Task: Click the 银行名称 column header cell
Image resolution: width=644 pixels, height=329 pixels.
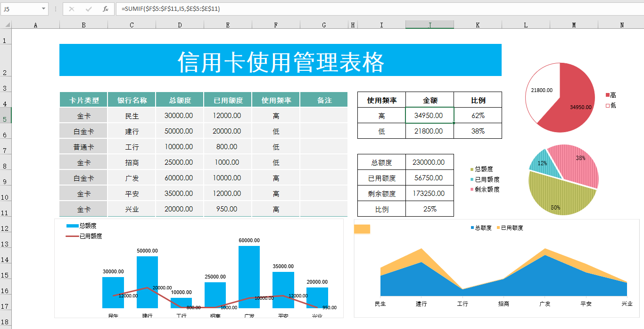Action: (132, 100)
